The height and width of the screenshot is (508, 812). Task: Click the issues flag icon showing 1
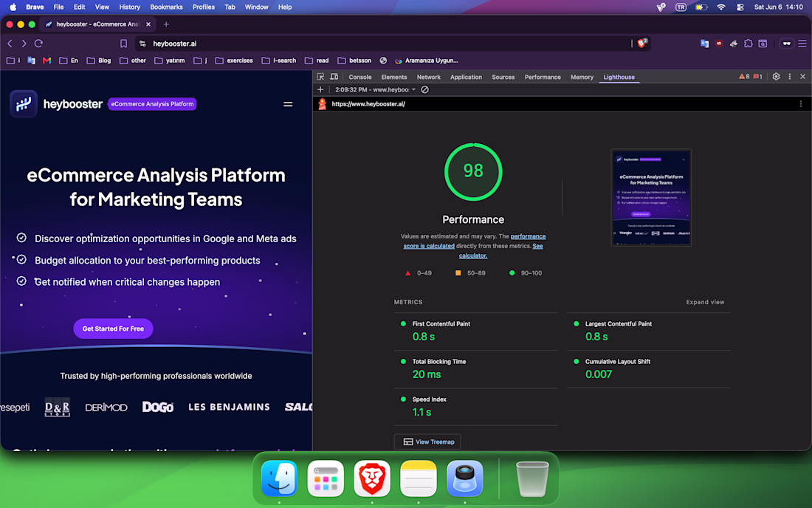757,77
